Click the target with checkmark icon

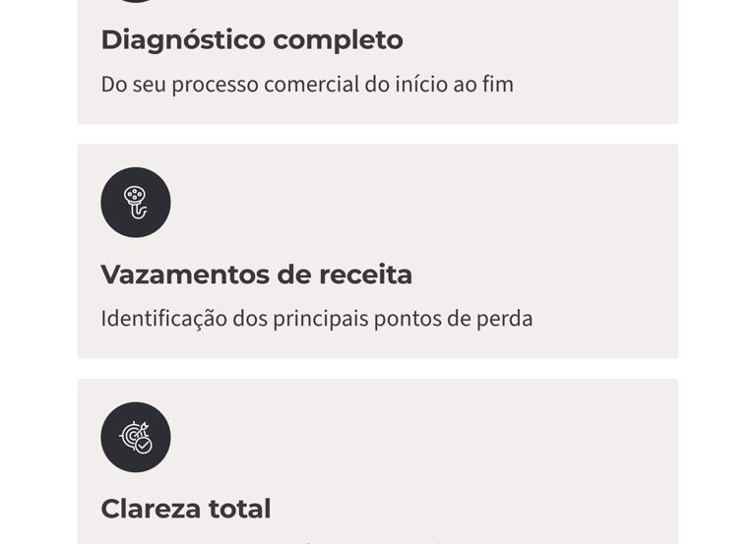[136, 437]
